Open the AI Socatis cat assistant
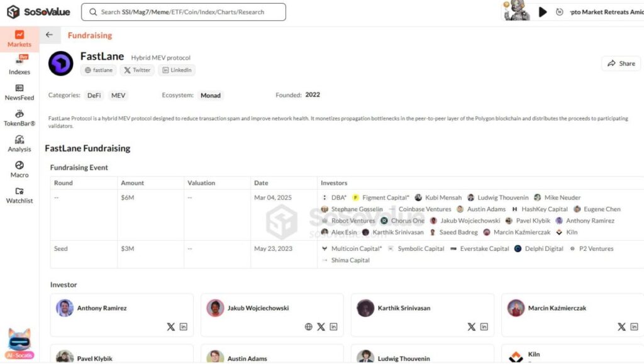644x364 pixels. point(19,344)
